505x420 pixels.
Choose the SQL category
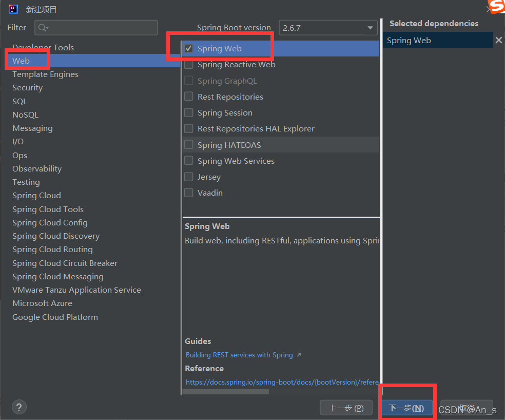tap(20, 101)
